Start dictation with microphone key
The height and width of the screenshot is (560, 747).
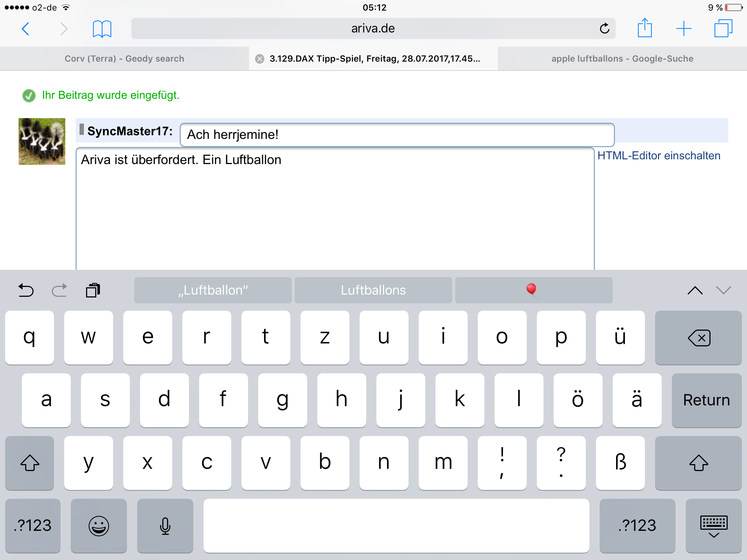[165, 525]
